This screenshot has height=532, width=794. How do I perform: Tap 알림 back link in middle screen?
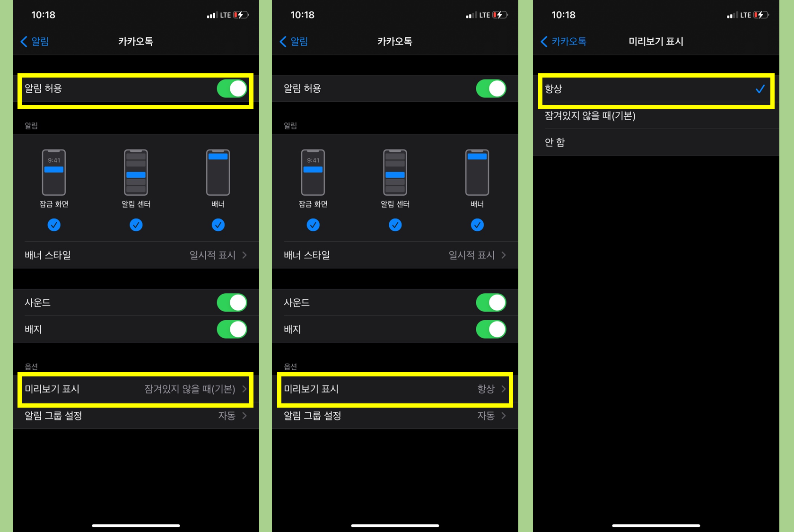pyautogui.click(x=299, y=42)
